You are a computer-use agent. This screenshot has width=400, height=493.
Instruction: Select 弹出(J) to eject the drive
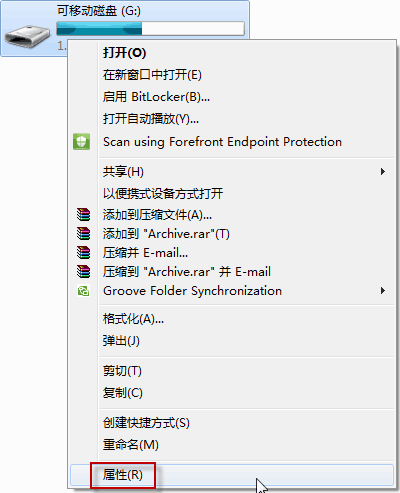pos(121,341)
